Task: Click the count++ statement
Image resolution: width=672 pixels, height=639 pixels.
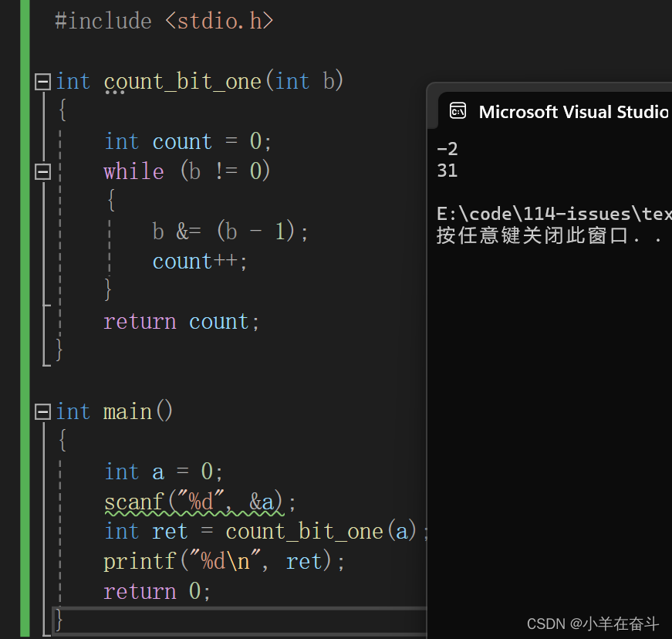Action: [200, 262]
